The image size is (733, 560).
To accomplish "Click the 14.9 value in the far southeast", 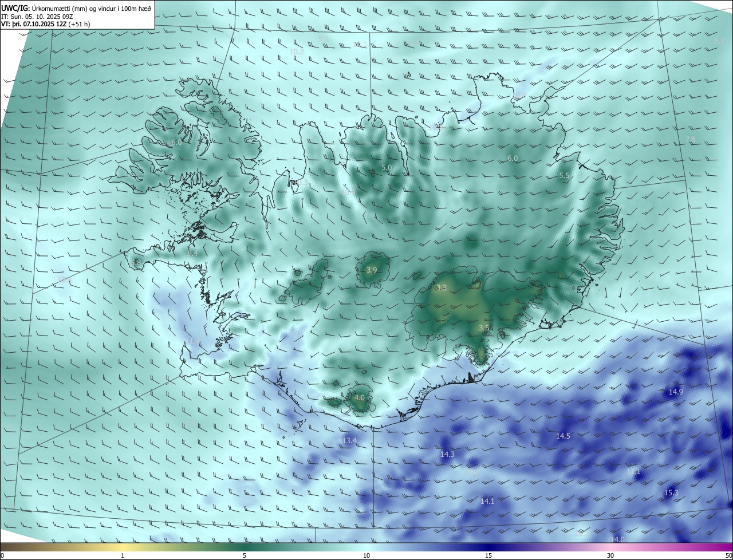I will click(x=676, y=392).
